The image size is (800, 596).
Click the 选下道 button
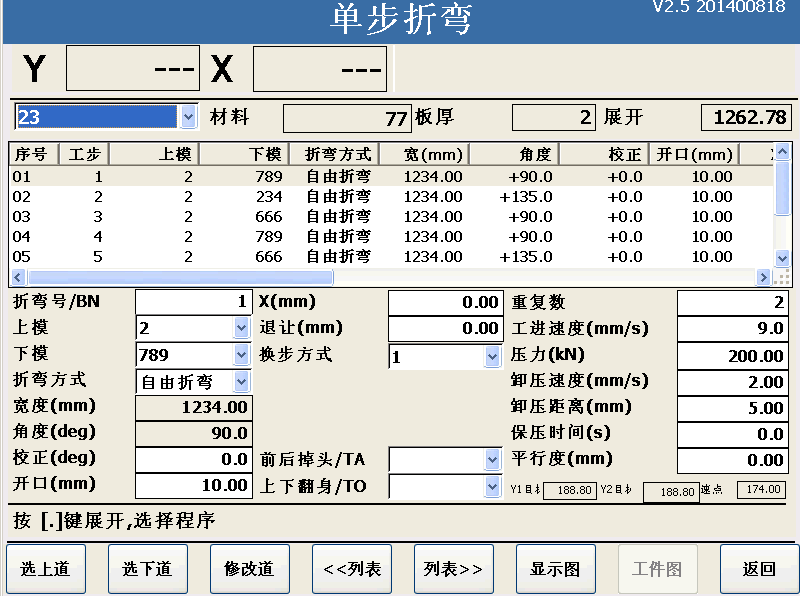coord(148,568)
